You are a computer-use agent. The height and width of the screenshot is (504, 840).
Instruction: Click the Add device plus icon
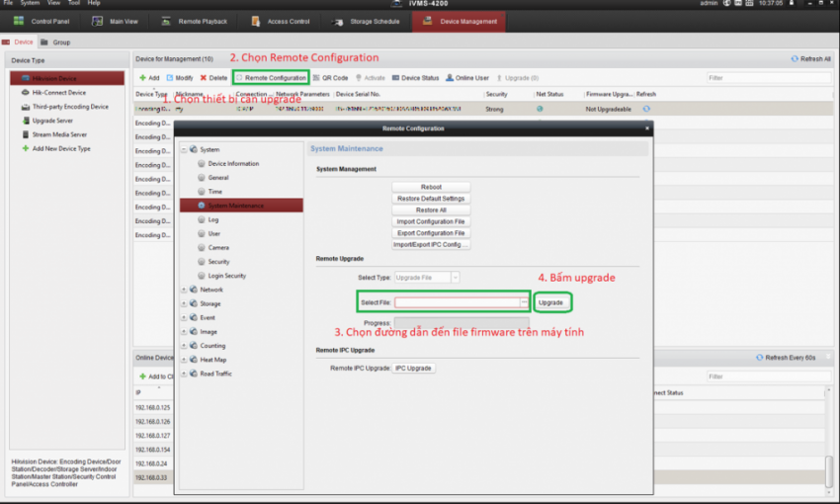pos(142,77)
